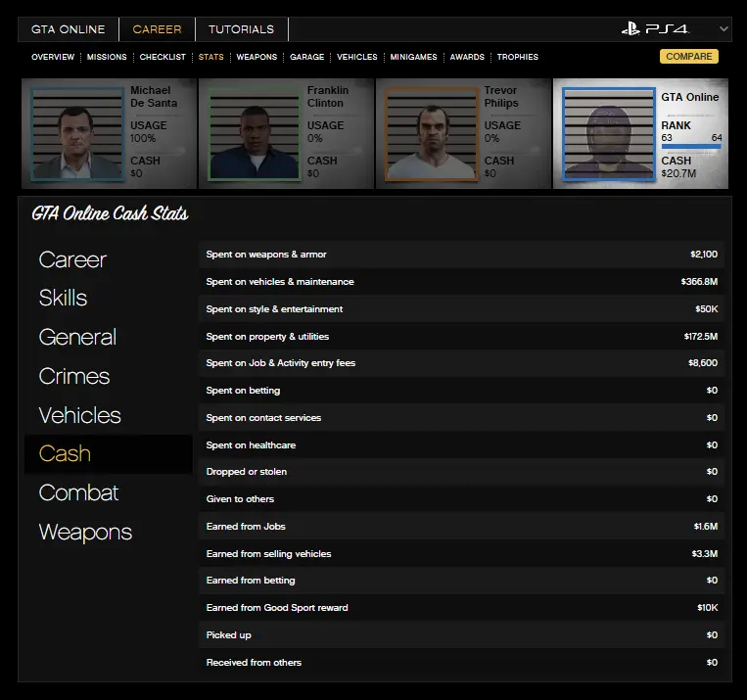Go to the Overview submenu
This screenshot has width=747, height=700.
click(x=52, y=57)
